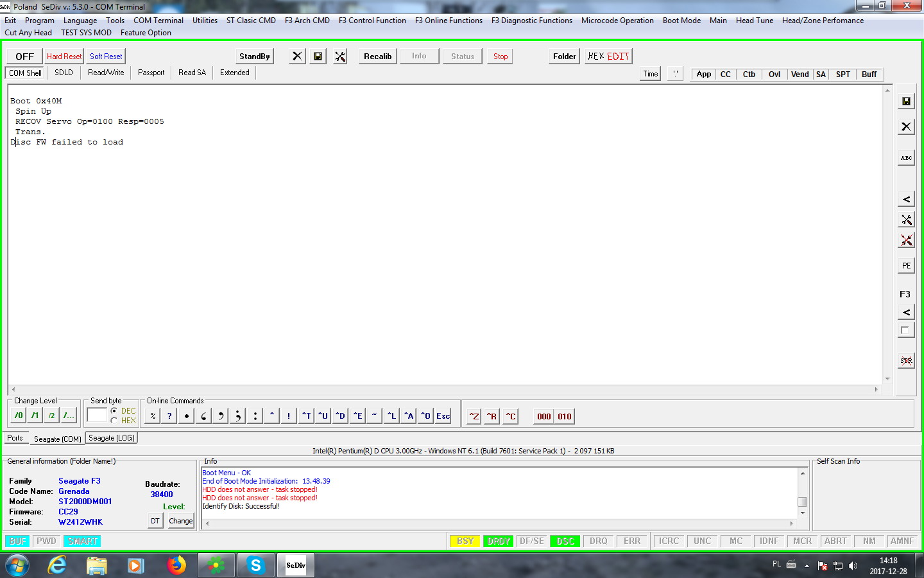The width and height of the screenshot is (924, 578).
Task: Switch to the Read SA tab
Action: [x=192, y=73]
